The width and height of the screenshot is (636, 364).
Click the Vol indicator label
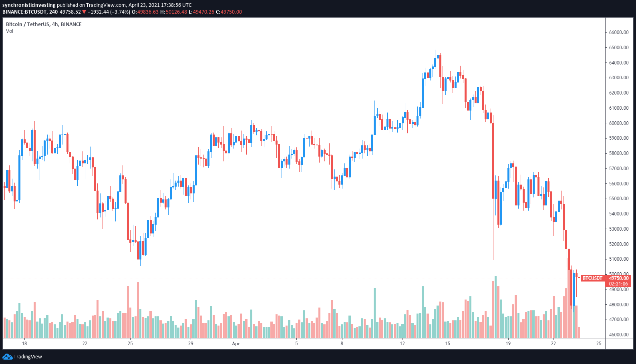tap(10, 31)
